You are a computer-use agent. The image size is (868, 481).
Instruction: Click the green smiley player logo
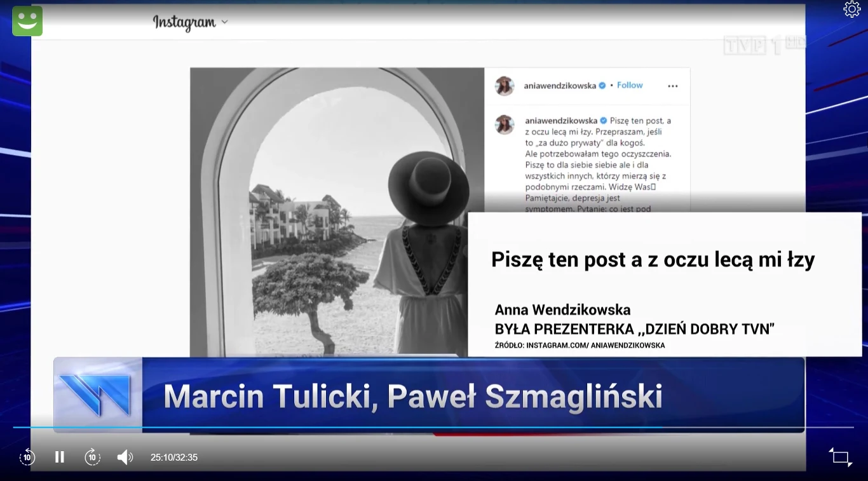coord(27,20)
